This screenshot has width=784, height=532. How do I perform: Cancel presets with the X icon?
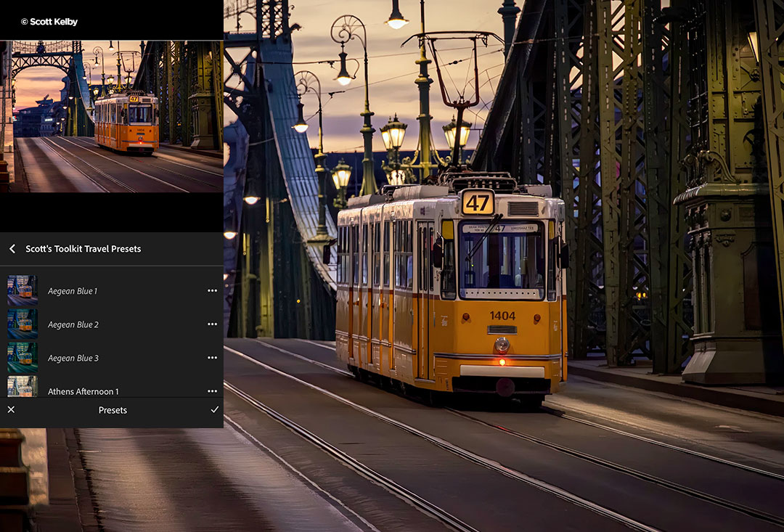coord(11,410)
